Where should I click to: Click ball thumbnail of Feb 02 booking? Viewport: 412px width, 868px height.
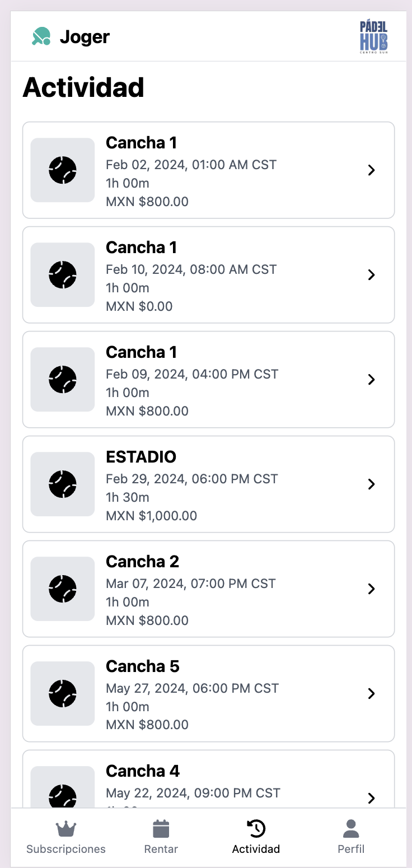coord(63,170)
